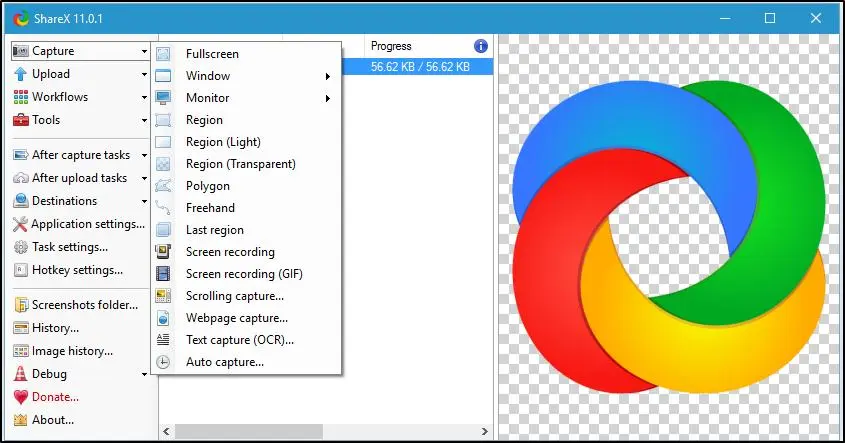Choose Last region from the menu
The image size is (845, 443).
pyautogui.click(x=246, y=230)
